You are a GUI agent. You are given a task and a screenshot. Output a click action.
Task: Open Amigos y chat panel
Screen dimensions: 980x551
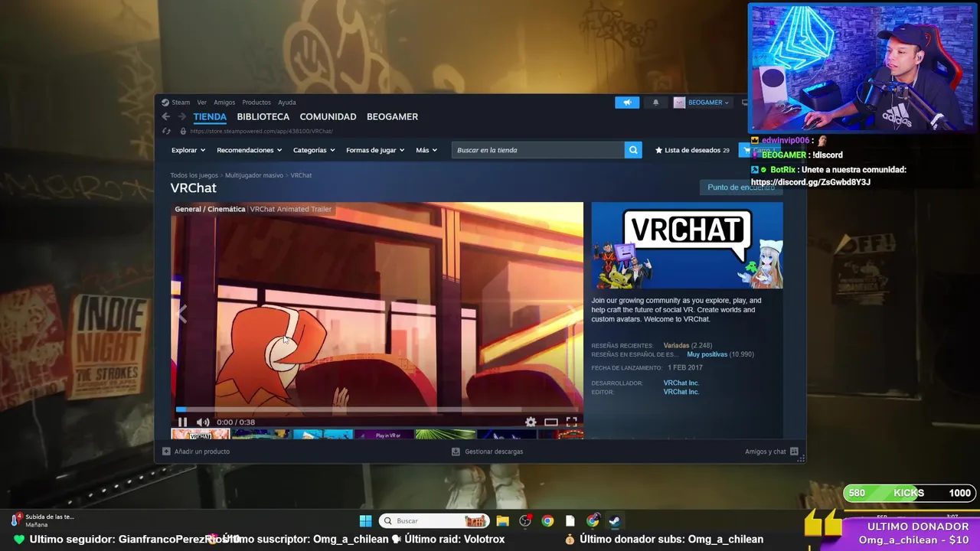coord(772,452)
